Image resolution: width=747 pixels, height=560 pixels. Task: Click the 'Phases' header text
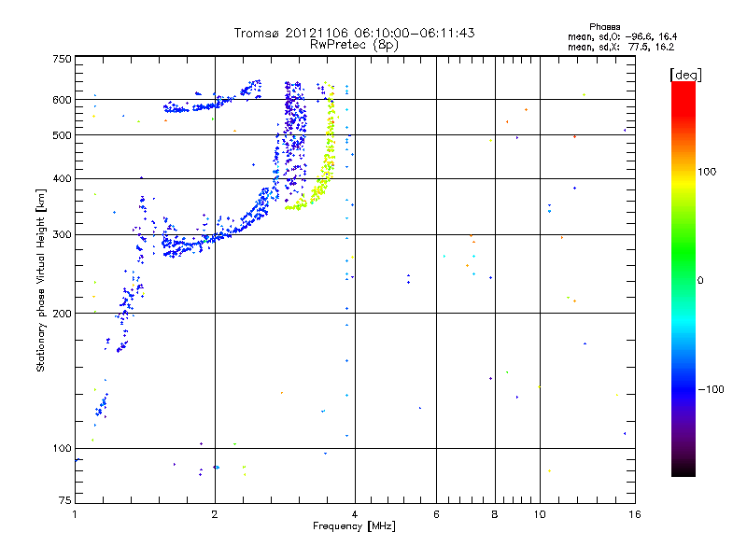[x=604, y=27]
